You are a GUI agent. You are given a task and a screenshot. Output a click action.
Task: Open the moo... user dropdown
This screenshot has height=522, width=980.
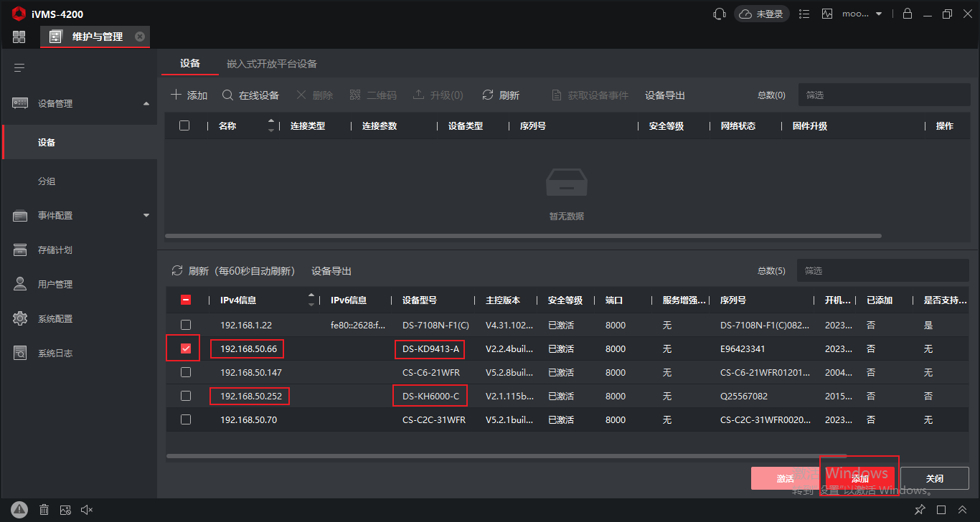click(862, 14)
